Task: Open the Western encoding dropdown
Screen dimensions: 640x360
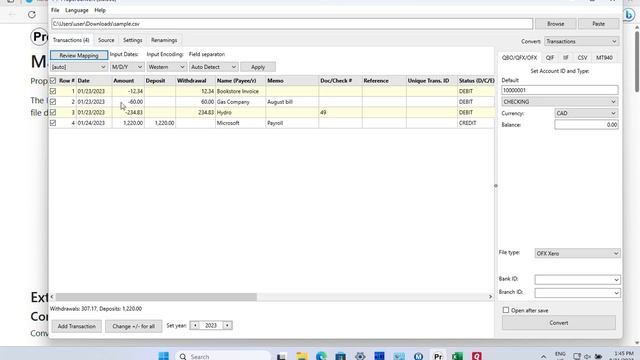Action: coord(166,67)
